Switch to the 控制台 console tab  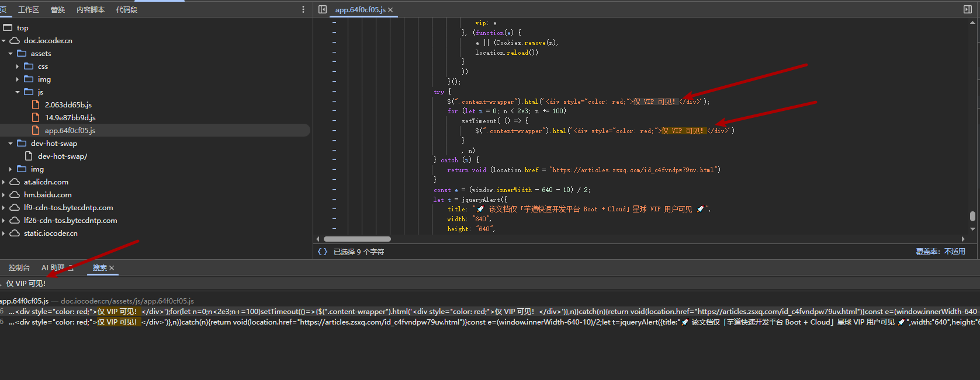(19, 268)
